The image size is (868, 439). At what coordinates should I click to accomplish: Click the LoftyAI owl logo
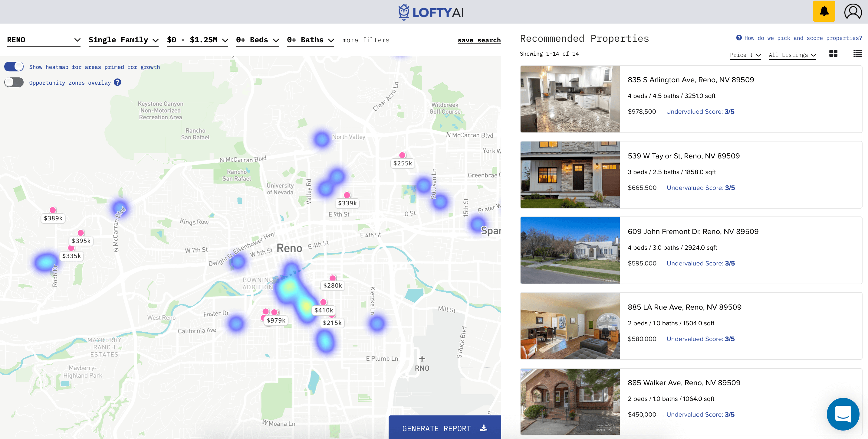404,12
